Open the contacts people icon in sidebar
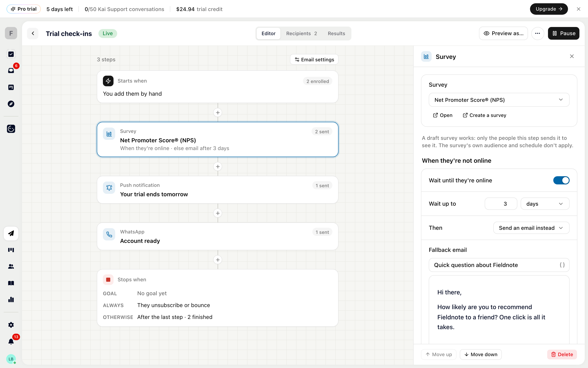 11,267
